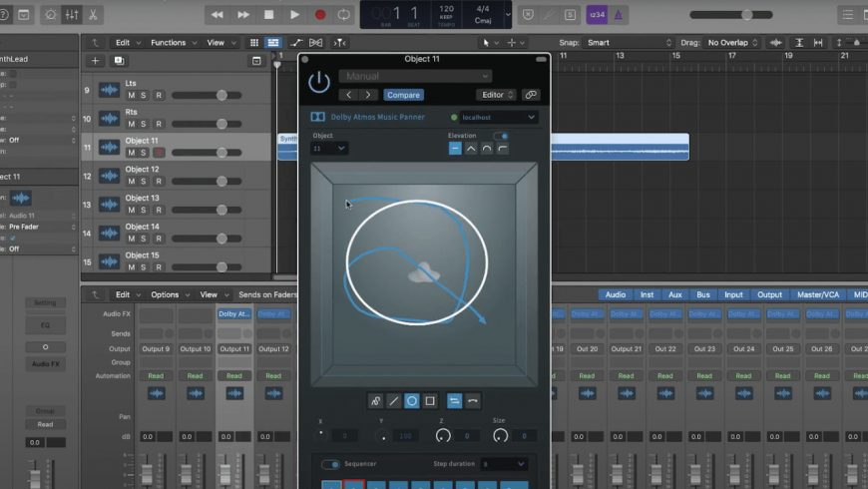Click the Fast Forward transport button

click(x=243, y=15)
